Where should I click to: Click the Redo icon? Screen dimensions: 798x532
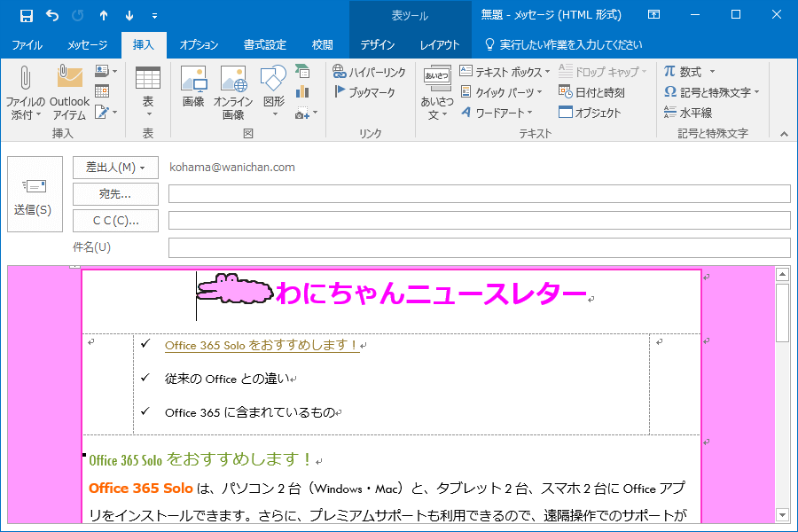click(78, 16)
